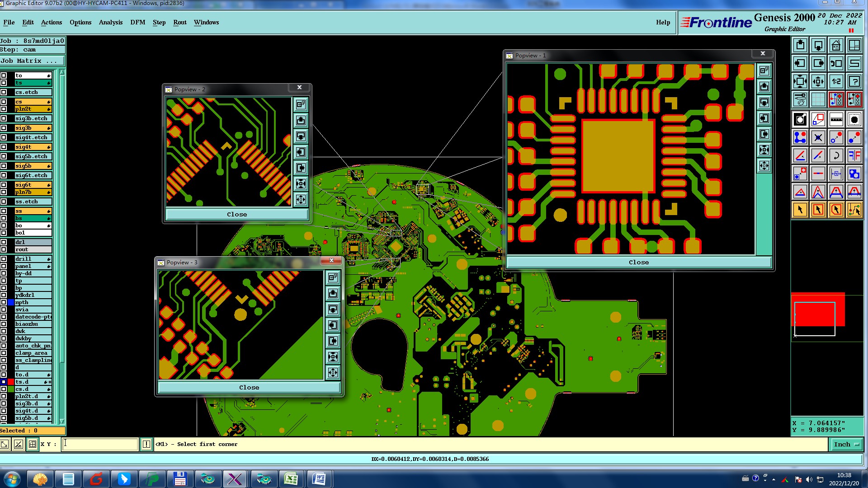Click the 1:2 zoom scale icon

tap(836, 81)
